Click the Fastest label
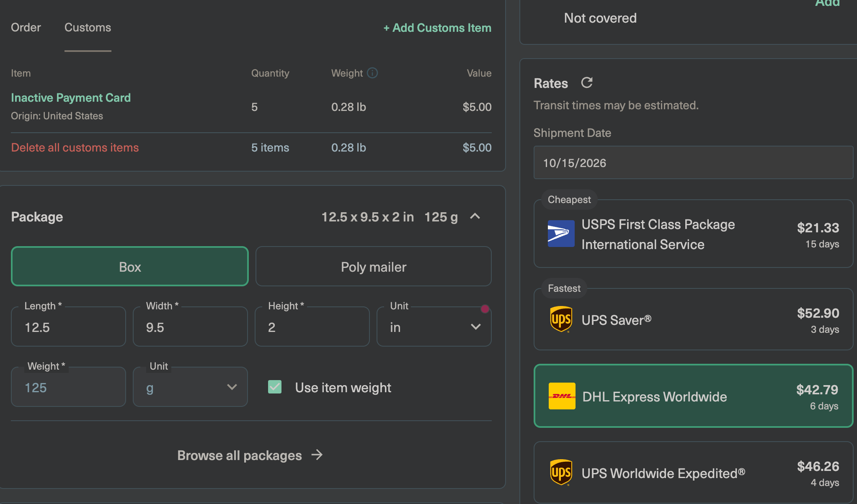The image size is (857, 504). click(564, 288)
